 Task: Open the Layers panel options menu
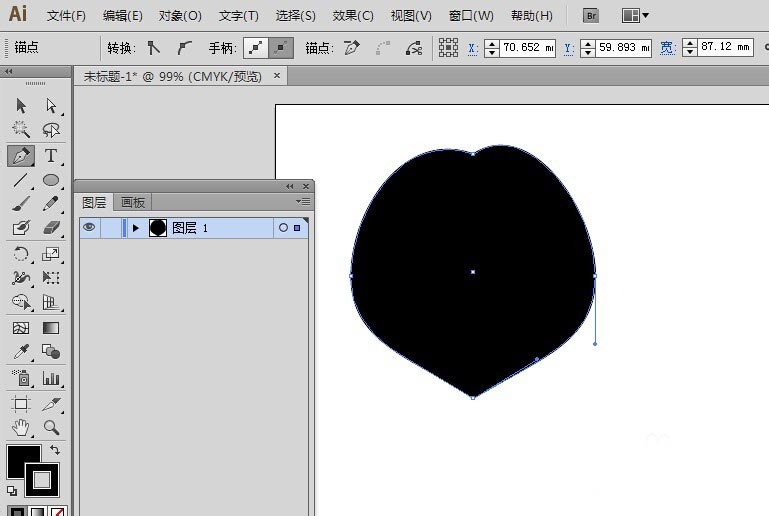(304, 202)
